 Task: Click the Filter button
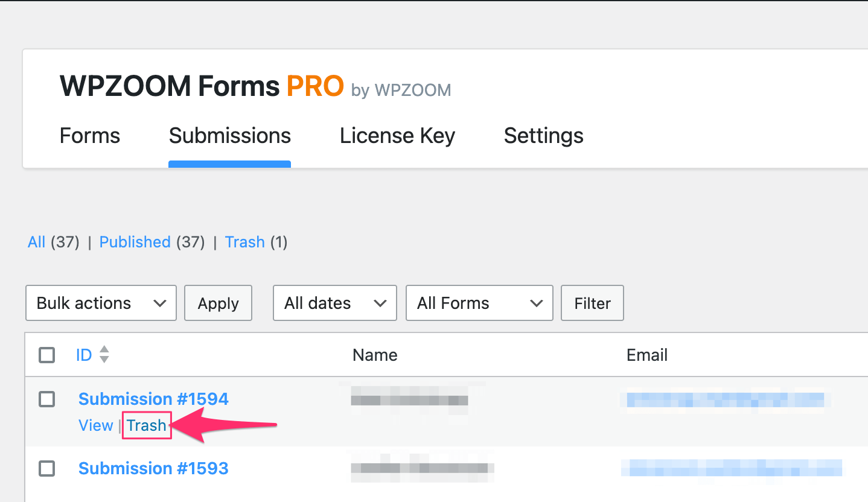[x=592, y=303]
